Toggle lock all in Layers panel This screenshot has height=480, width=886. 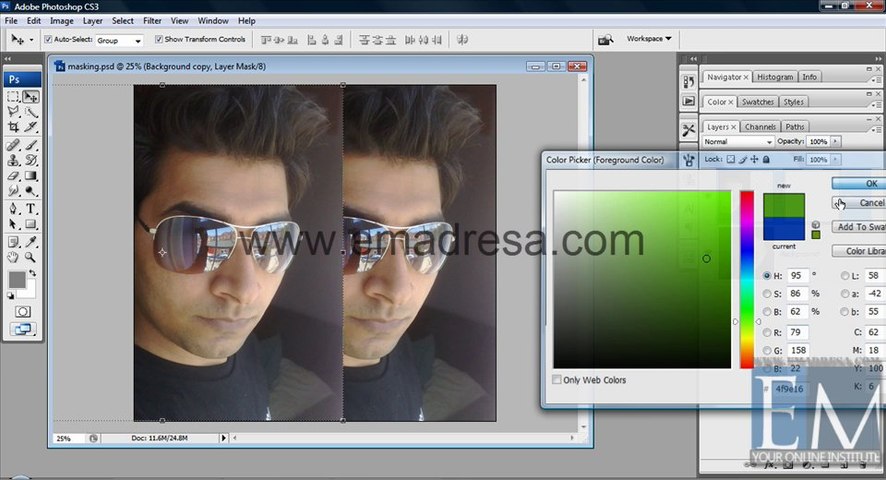pos(766,159)
